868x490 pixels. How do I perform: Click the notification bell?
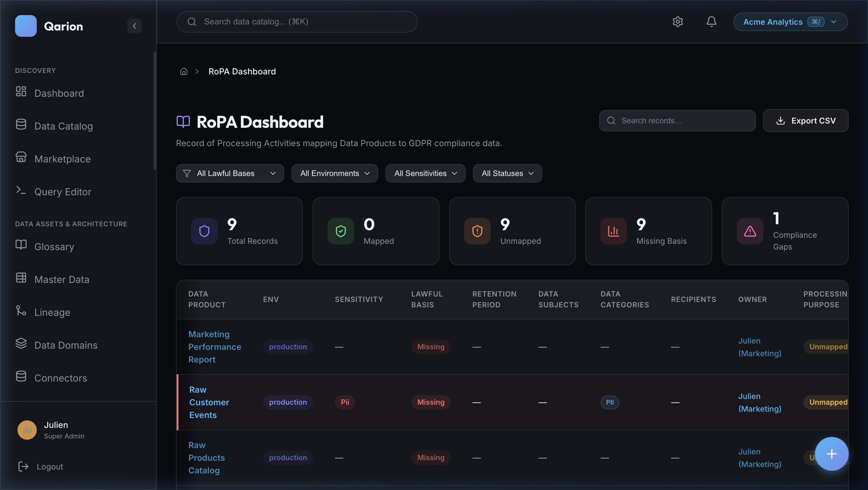click(x=711, y=22)
